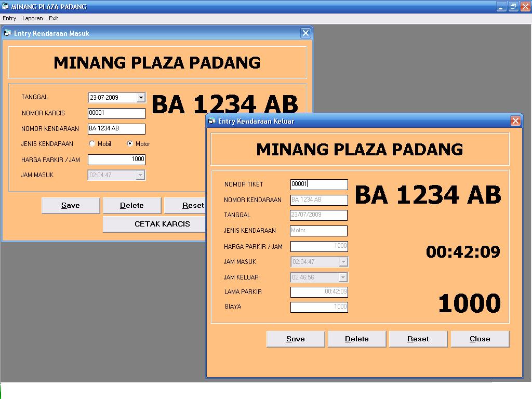The height and width of the screenshot is (399, 532).
Task: Focus HARGA PARKIR / JAM field in Masuk window
Action: click(116, 159)
